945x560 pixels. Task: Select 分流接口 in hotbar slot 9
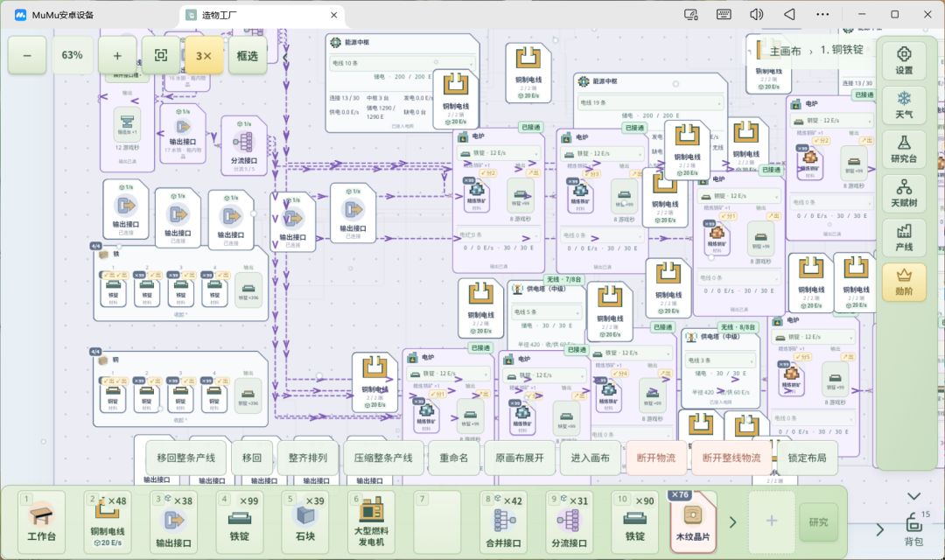569,522
